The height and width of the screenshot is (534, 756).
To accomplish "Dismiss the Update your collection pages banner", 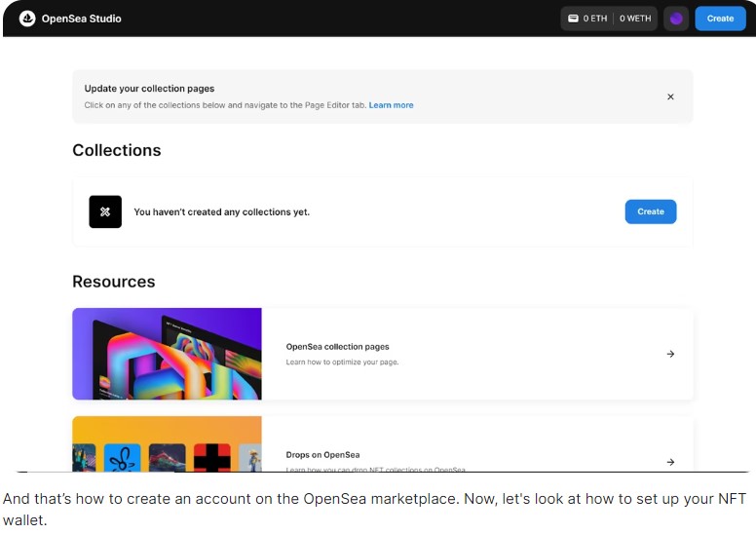I will click(670, 96).
